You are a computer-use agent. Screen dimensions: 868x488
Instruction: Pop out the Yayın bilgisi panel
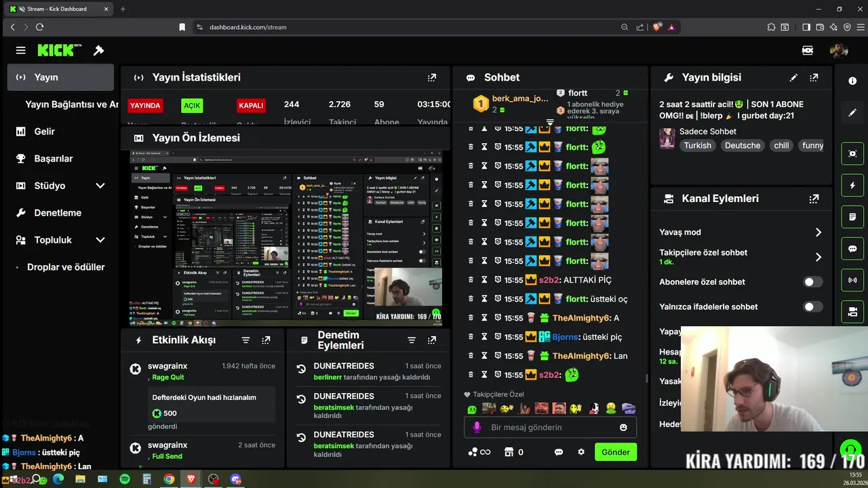pos(814,77)
